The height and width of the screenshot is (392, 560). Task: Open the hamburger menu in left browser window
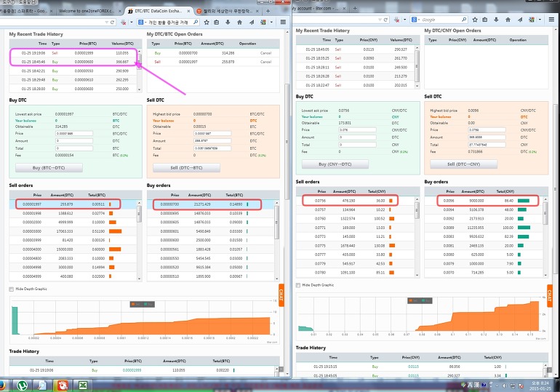[x=283, y=22]
